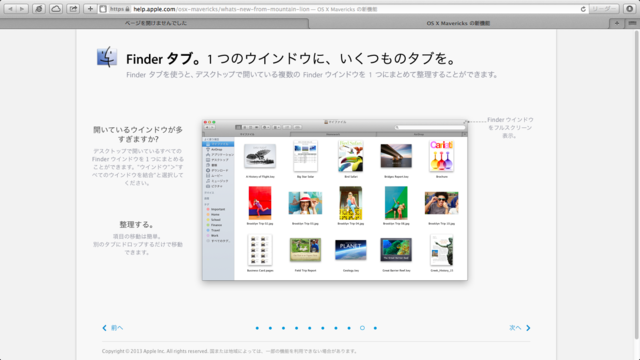The height and width of the screenshot is (360, 640).
Task: Click the page icon before https
Action: click(x=103, y=9)
